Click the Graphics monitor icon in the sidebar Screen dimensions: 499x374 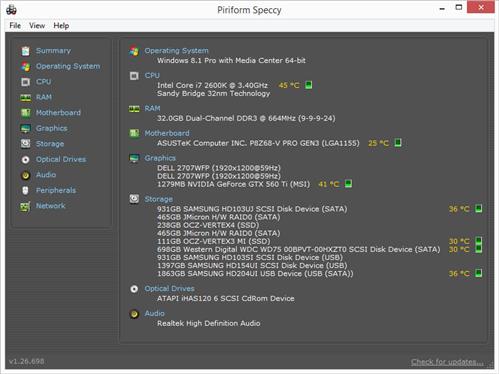(x=25, y=128)
